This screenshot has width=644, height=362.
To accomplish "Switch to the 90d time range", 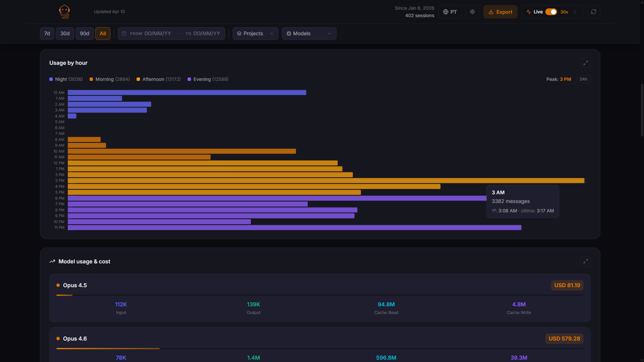I will pos(85,34).
